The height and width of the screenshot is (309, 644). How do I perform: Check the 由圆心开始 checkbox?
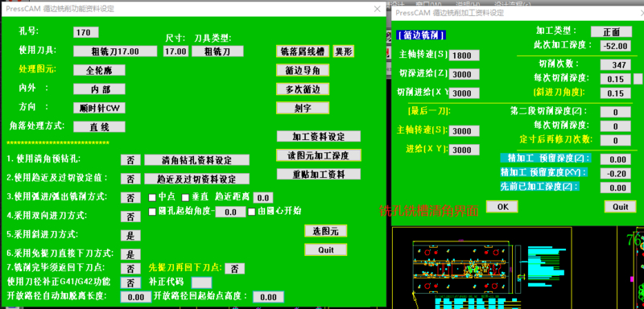tap(252, 212)
